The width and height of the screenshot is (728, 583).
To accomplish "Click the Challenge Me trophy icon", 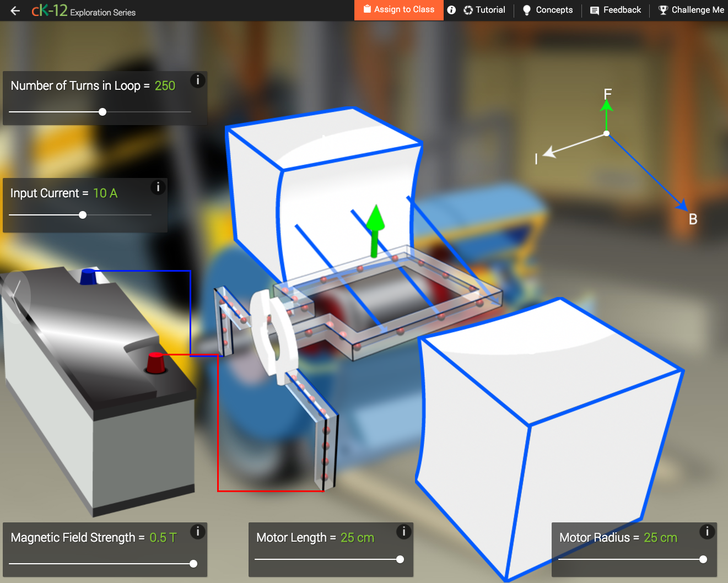I will click(x=664, y=10).
